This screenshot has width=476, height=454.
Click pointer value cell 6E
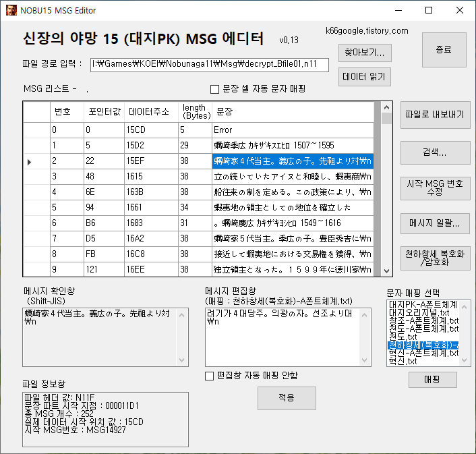[x=104, y=192]
